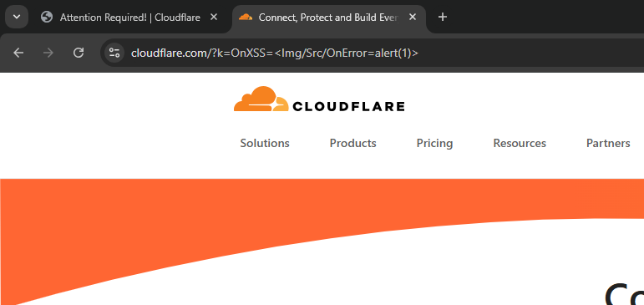Go forward to the next page
The image size is (644, 305).
pos(48,53)
